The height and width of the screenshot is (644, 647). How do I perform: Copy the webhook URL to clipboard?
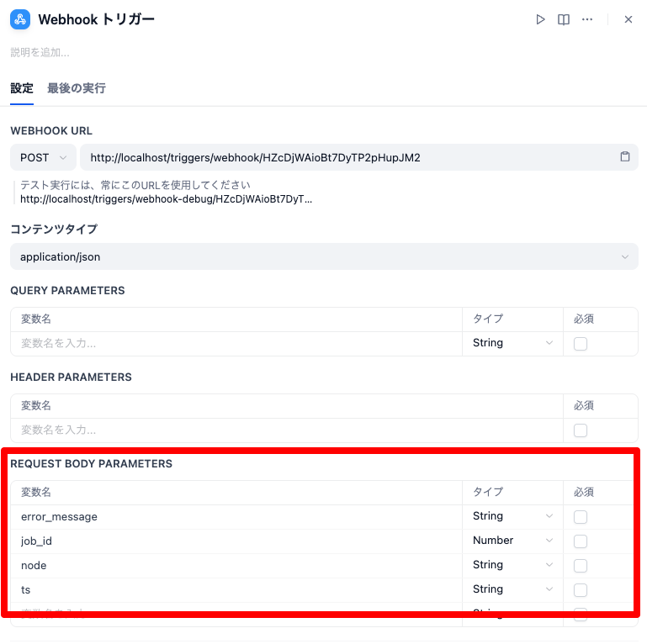(625, 156)
